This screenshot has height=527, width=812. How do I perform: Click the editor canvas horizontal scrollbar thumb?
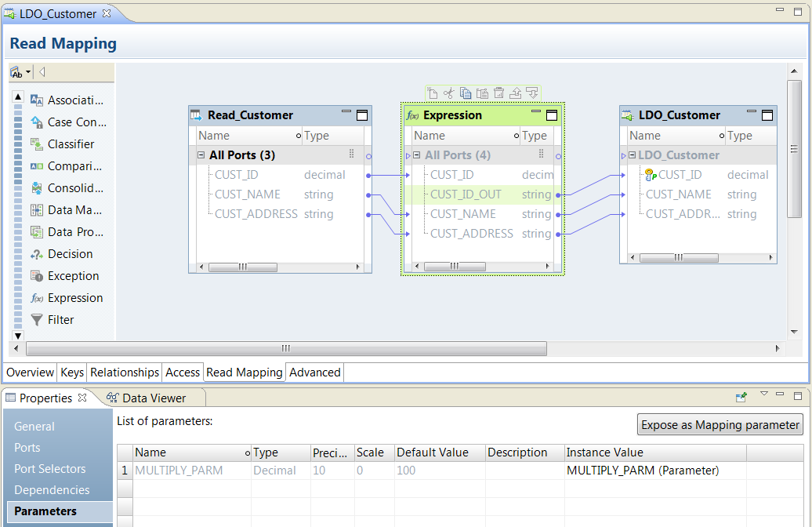point(286,349)
